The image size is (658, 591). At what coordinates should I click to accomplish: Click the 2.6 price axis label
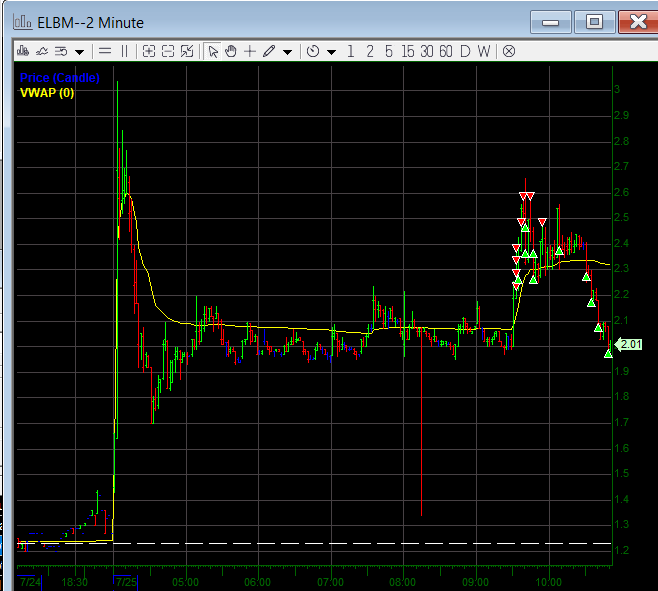pyautogui.click(x=621, y=192)
